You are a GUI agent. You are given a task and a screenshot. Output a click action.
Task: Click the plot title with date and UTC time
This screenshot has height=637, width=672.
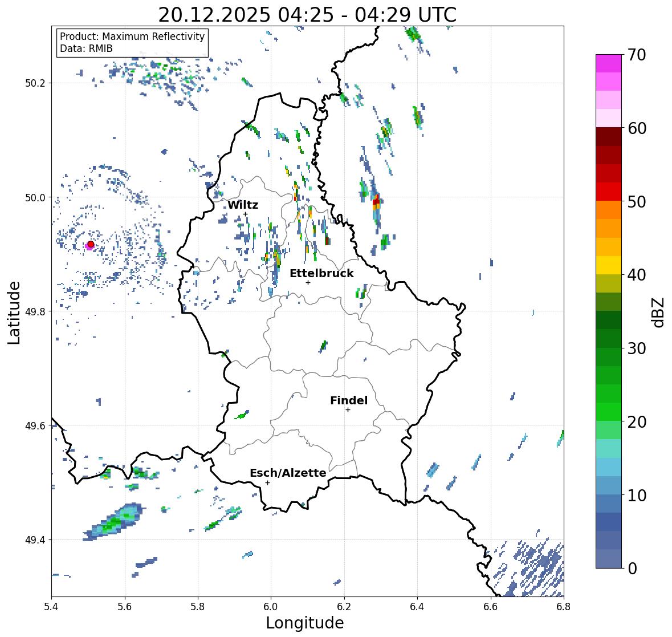(307, 15)
